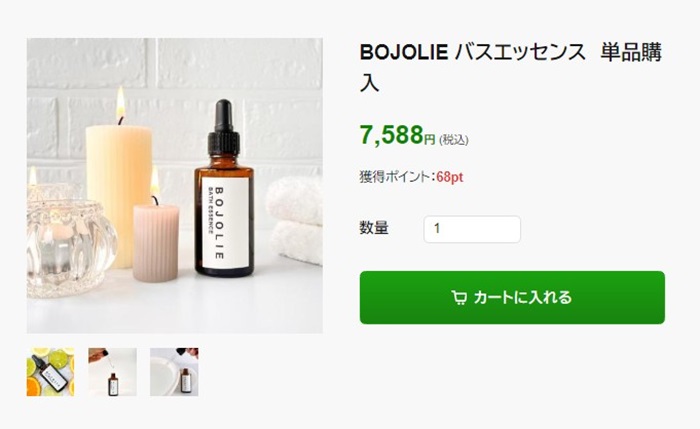The height and width of the screenshot is (429, 700).
Task: Click the red 68pt points value
Action: [x=450, y=177]
